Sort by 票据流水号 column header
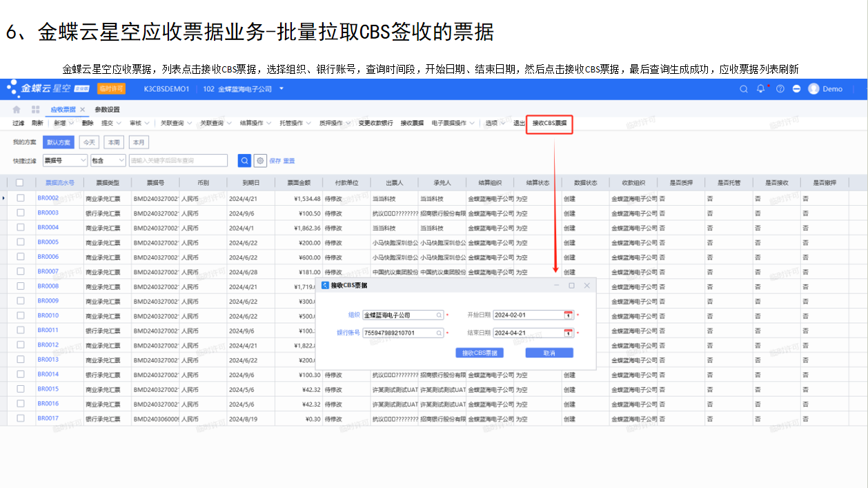 pos(59,183)
